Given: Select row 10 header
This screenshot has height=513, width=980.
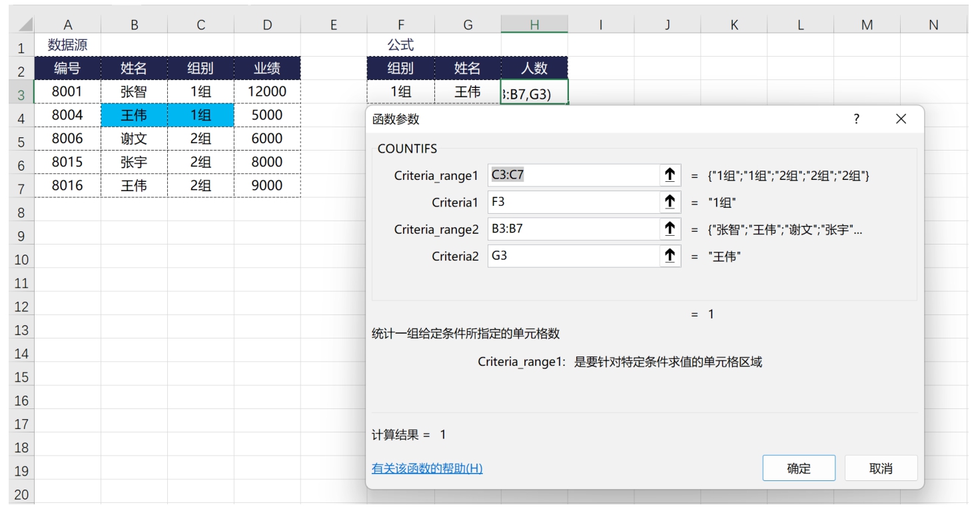Looking at the screenshot, I should click(x=21, y=260).
